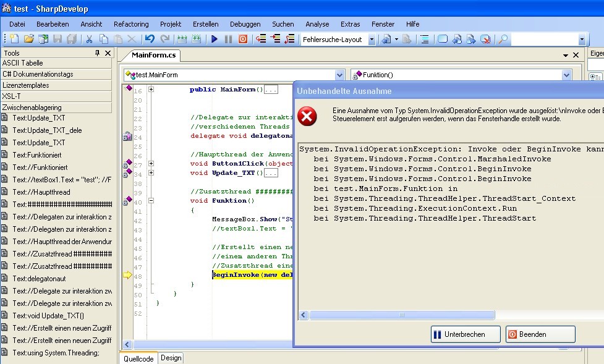Expand the Button1Click method fold

point(151,164)
